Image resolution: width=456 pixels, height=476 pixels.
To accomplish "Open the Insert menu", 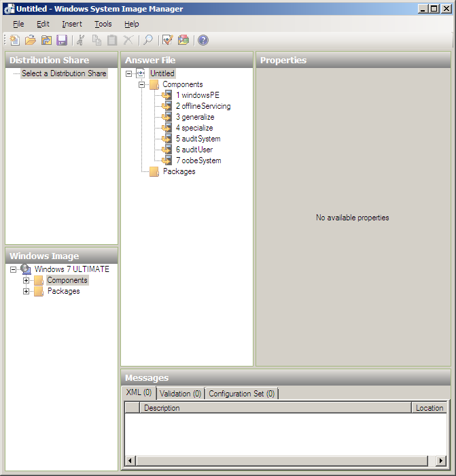I will (72, 24).
